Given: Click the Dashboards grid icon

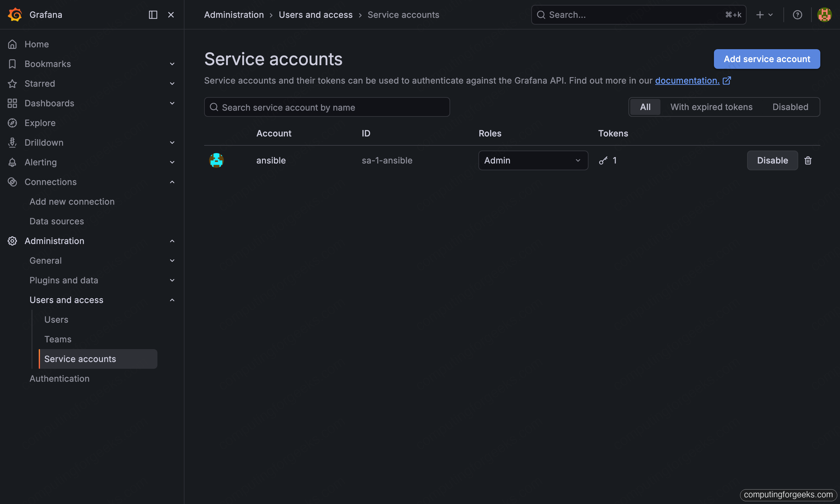Looking at the screenshot, I should 12,103.
